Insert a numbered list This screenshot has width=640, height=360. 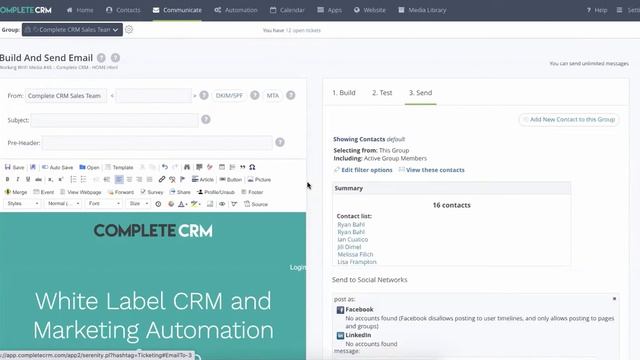73,180
